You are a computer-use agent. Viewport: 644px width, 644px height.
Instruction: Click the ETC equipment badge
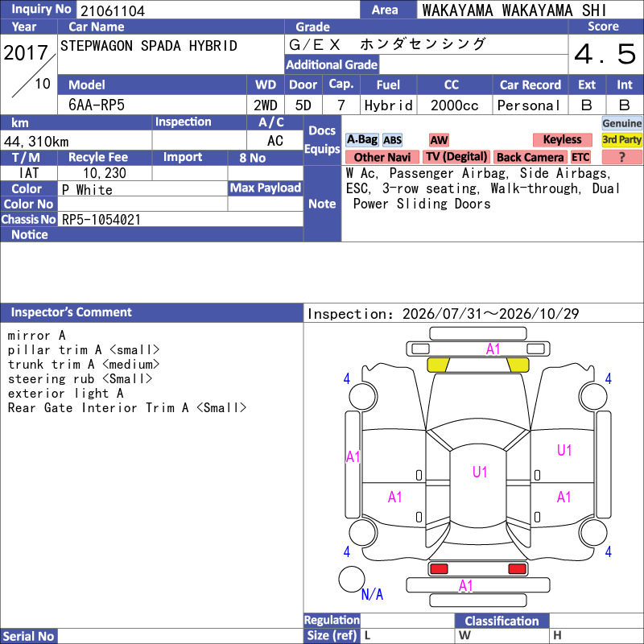point(580,157)
